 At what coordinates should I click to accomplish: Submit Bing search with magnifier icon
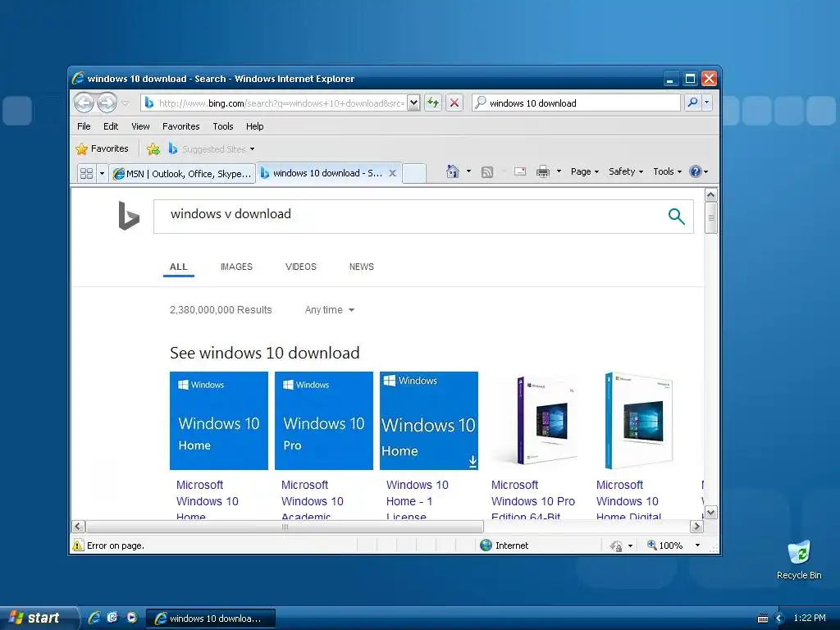pyautogui.click(x=676, y=217)
